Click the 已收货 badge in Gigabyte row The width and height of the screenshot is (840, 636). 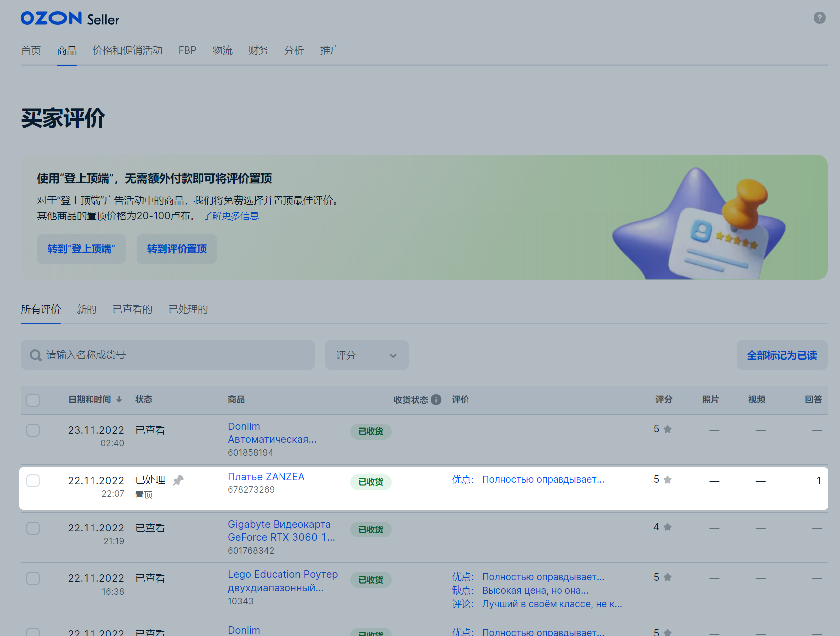point(371,530)
